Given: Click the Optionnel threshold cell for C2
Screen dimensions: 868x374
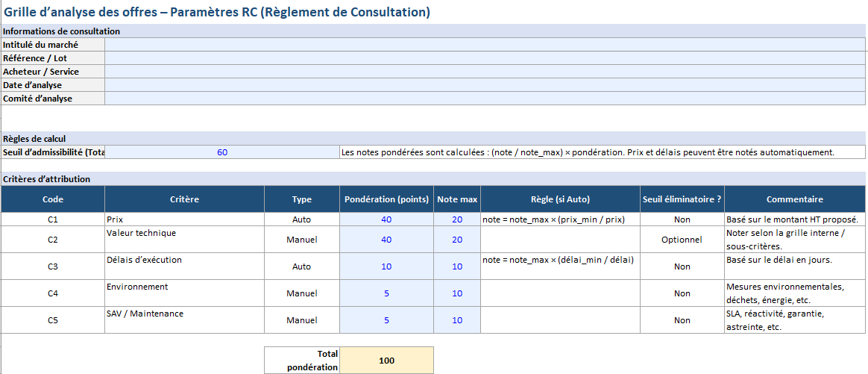Looking at the screenshot, I should coord(682,240).
